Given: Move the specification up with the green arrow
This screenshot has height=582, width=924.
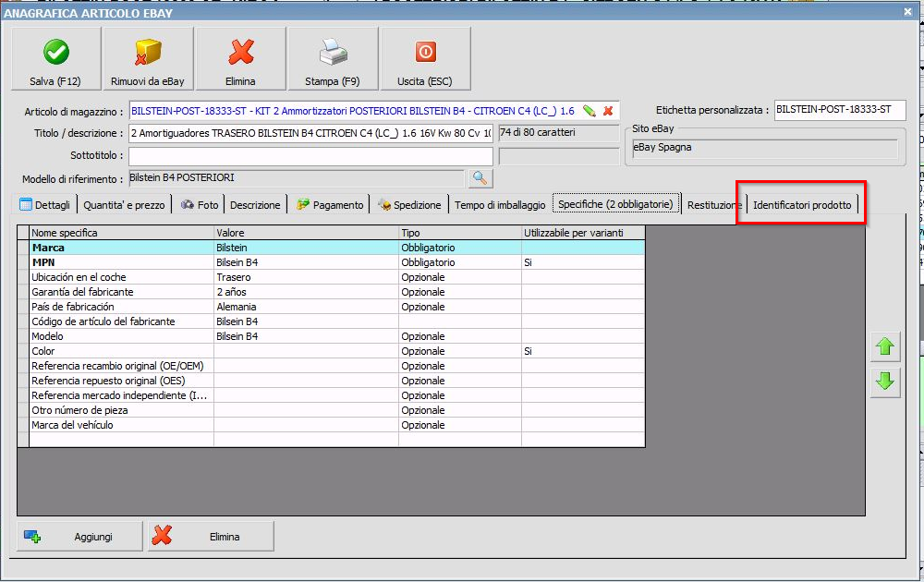Looking at the screenshot, I should (885, 347).
